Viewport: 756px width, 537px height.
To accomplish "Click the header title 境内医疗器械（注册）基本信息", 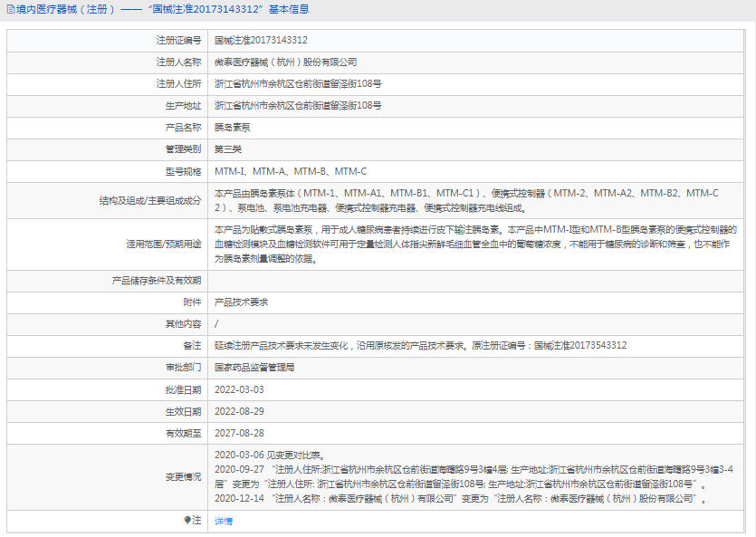I will pos(163,10).
